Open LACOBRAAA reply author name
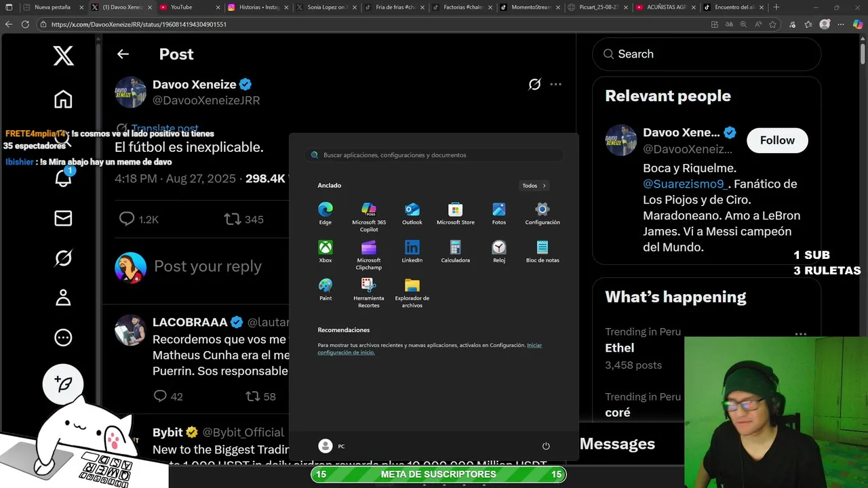Image resolution: width=868 pixels, height=488 pixels. tap(190, 322)
